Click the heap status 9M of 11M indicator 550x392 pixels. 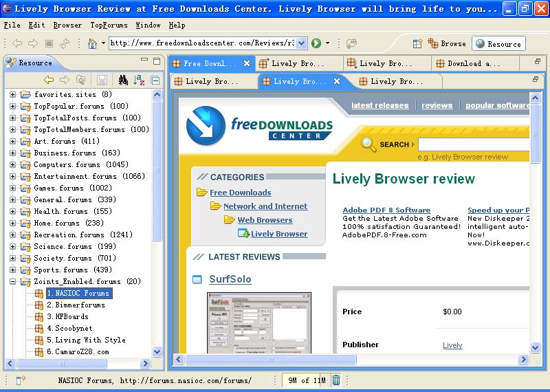pos(306,380)
